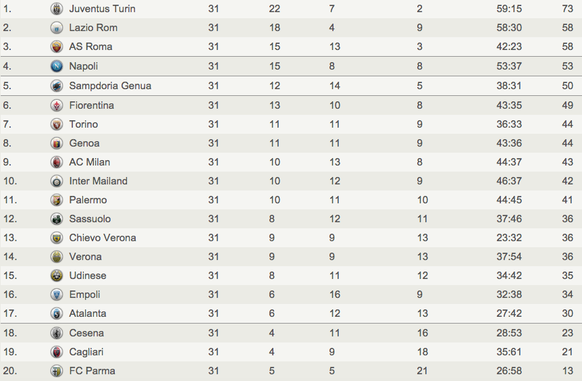Open the Torino team link
Screen dimensions: 582x381
click(x=84, y=124)
